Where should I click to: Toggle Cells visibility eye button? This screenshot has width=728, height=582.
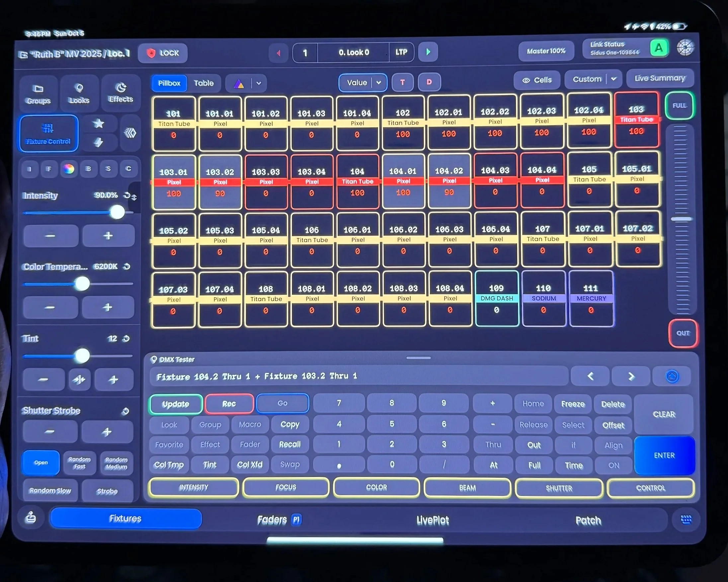click(x=536, y=80)
